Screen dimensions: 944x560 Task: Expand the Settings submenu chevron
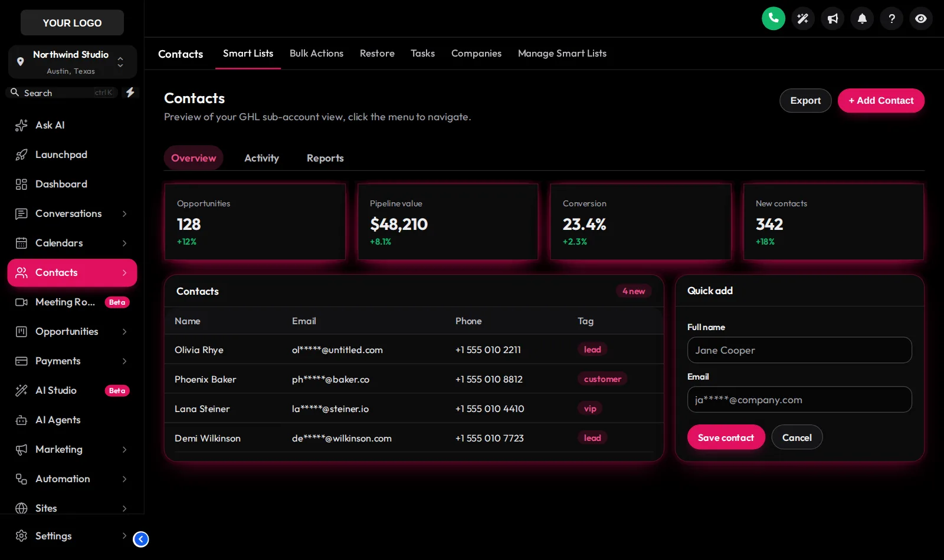[124, 536]
